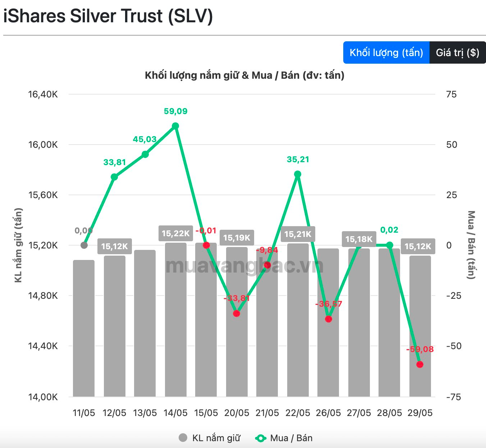Click the 15,12K label on 29/05 bar
Viewport: 486px width, 448px height.
(x=418, y=246)
